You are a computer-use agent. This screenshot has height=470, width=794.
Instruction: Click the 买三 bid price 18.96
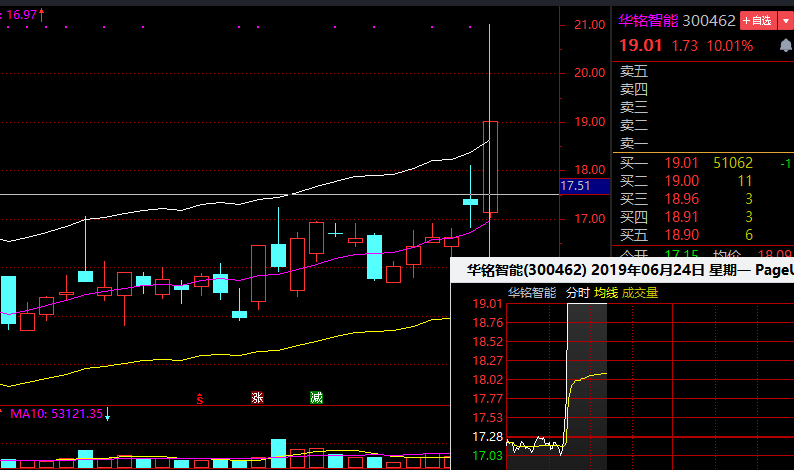pyautogui.click(x=682, y=199)
